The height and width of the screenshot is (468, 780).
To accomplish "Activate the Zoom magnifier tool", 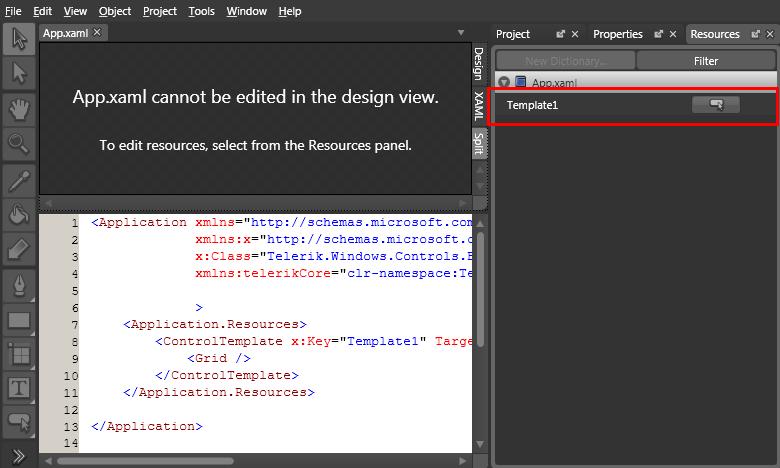I will point(19,144).
